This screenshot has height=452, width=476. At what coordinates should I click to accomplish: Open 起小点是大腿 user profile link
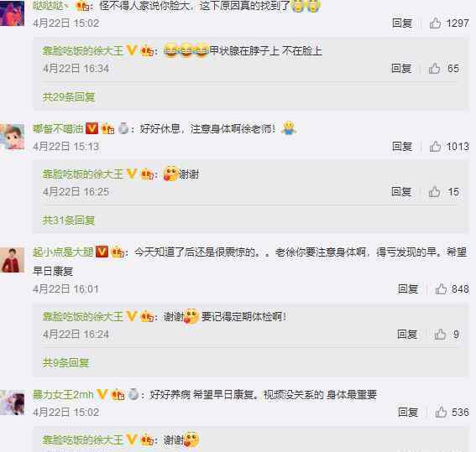click(63, 252)
